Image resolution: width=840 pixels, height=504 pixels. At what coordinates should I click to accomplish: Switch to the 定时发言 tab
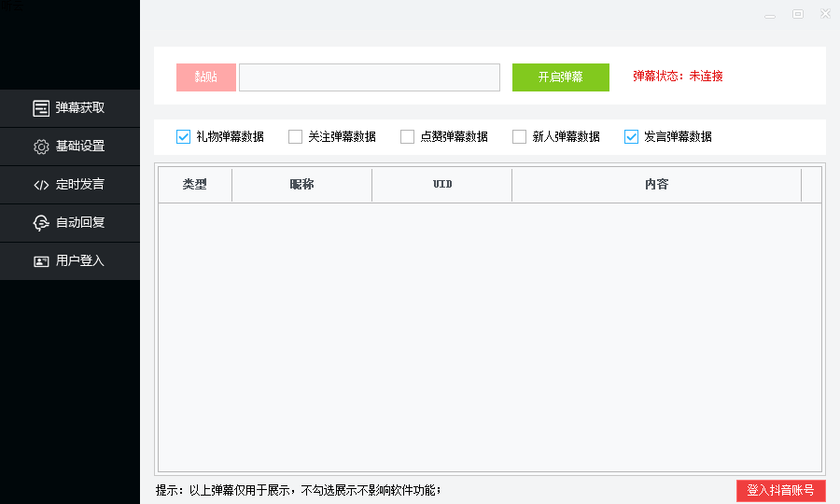(x=79, y=185)
